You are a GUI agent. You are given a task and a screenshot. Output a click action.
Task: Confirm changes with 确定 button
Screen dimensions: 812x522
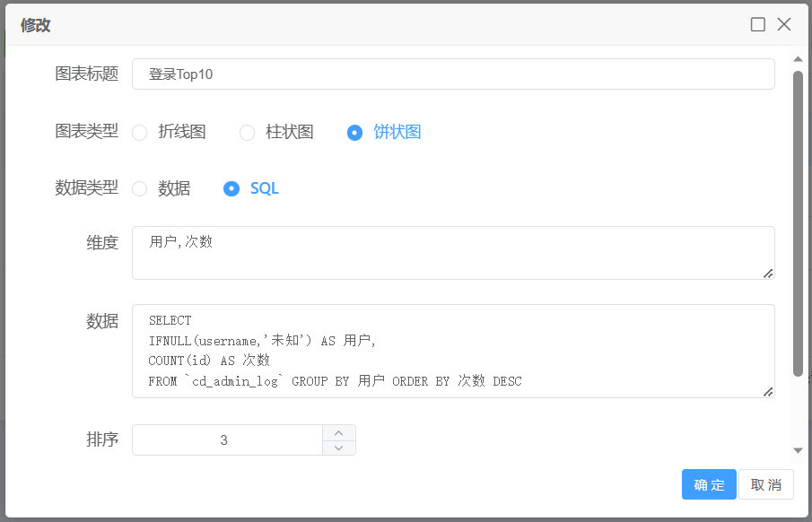coord(709,484)
